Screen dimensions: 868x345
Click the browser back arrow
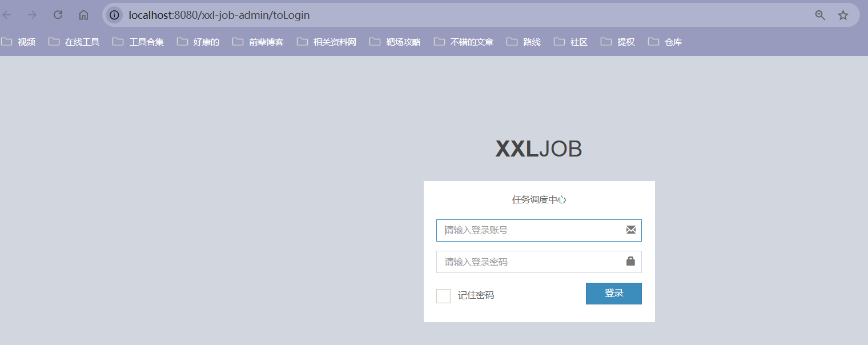point(7,15)
